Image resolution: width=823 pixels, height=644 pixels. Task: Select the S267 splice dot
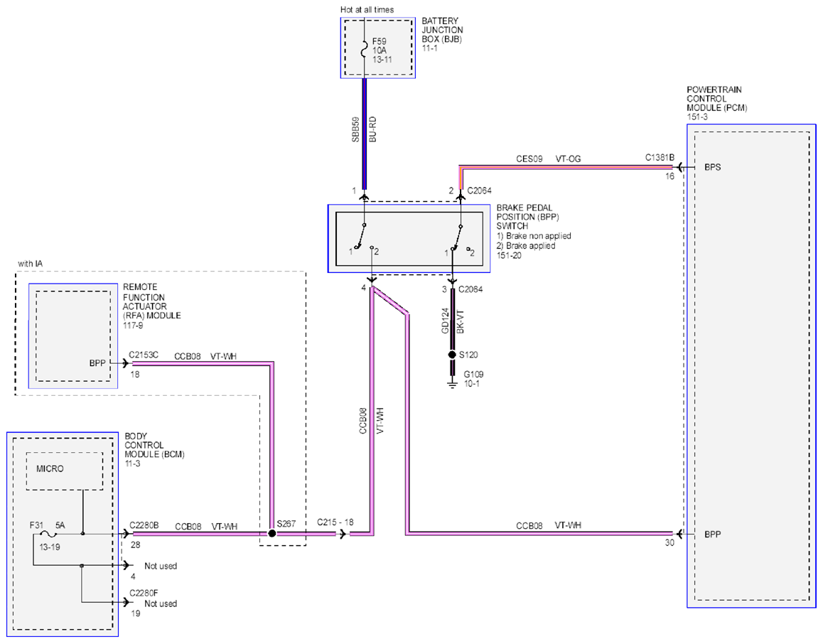coord(272,533)
